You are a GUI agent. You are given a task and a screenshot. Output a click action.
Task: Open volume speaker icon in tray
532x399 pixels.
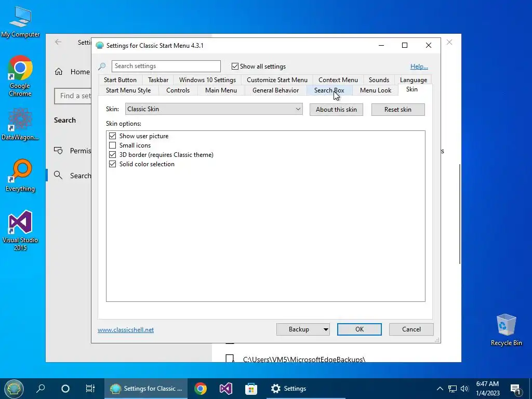[464, 389]
